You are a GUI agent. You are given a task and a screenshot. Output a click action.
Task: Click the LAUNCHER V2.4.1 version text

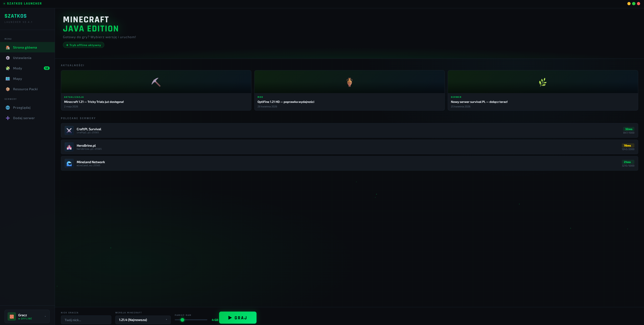tap(18, 22)
